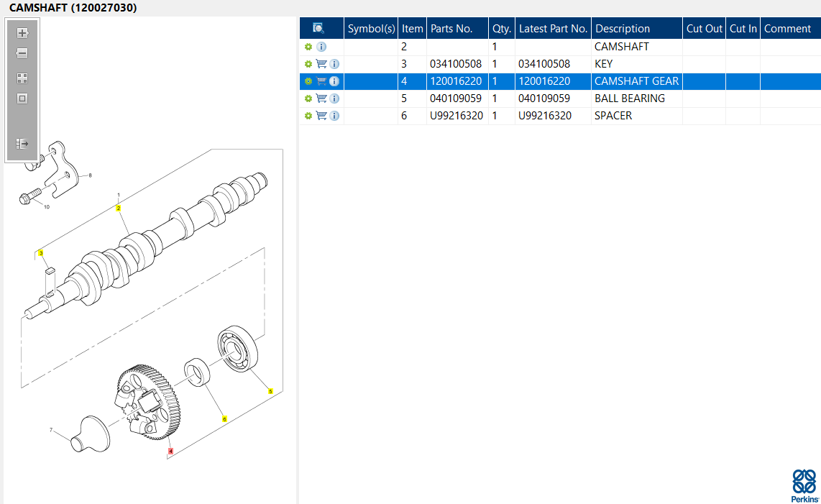The height and width of the screenshot is (504, 821).
Task: Click the search icon in table header
Action: (x=318, y=29)
